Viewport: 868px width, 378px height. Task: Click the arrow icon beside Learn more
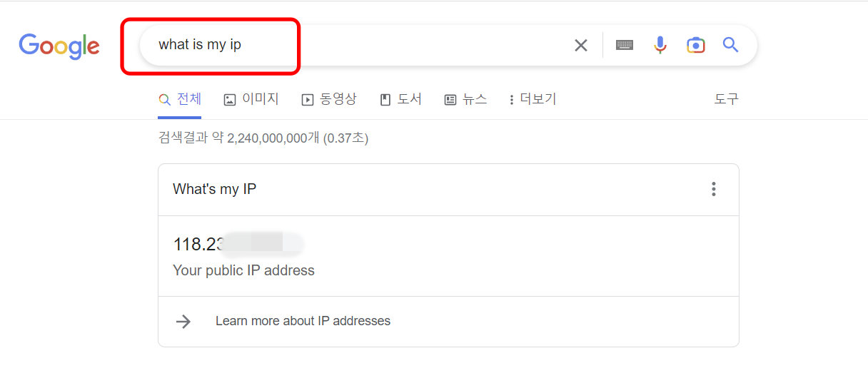(x=183, y=321)
